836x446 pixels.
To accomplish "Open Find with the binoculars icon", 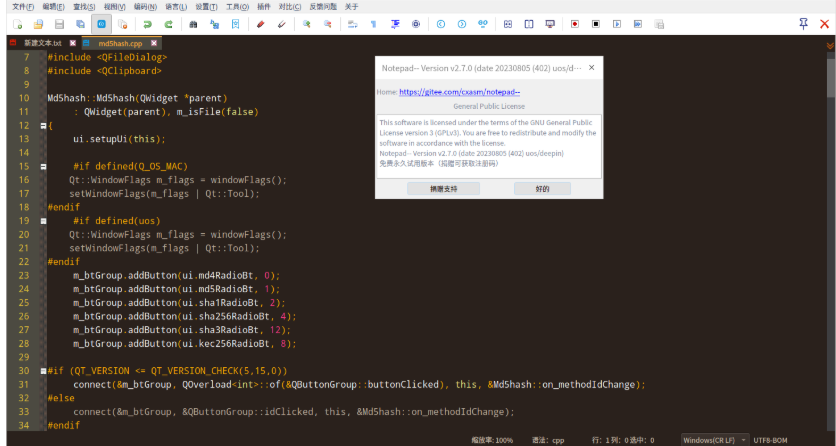I will (x=193, y=24).
